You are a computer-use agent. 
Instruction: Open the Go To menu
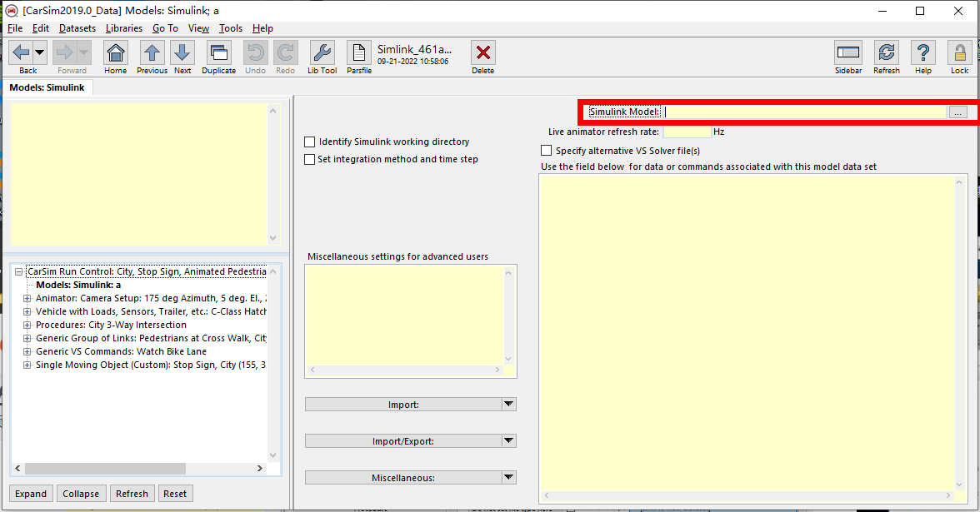(165, 28)
